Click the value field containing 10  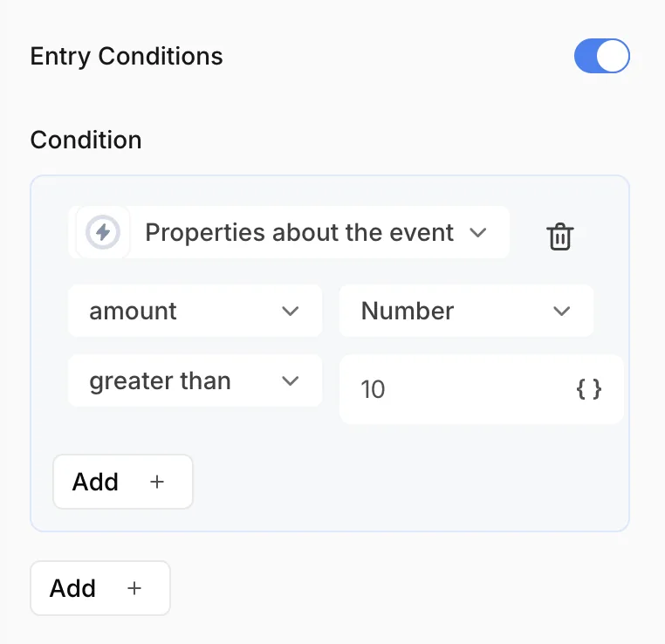pyautogui.click(x=482, y=389)
